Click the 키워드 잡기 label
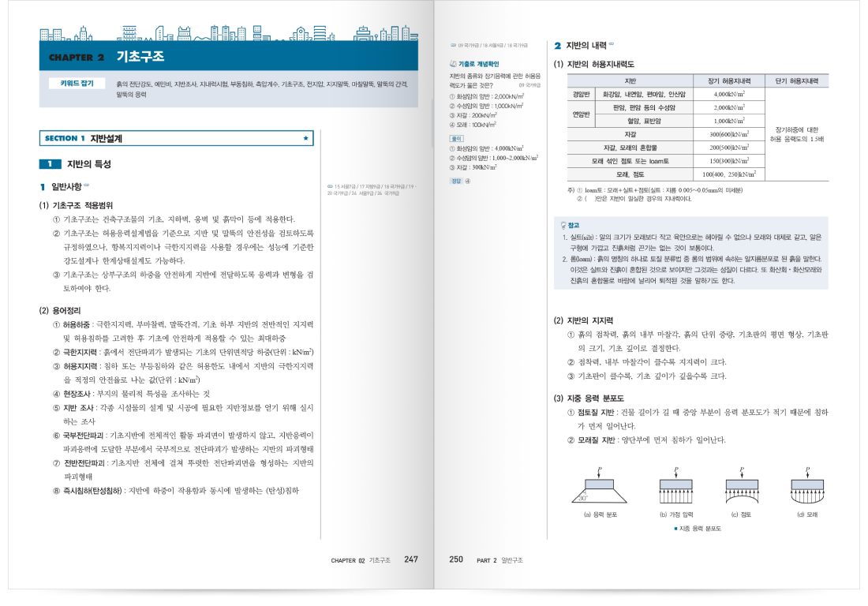Image resolution: width=868 pixels, height=606 pixels. click(x=76, y=84)
